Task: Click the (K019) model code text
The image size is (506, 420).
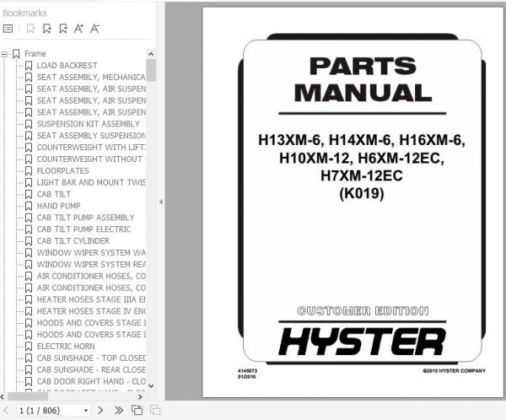Action: pos(362,193)
